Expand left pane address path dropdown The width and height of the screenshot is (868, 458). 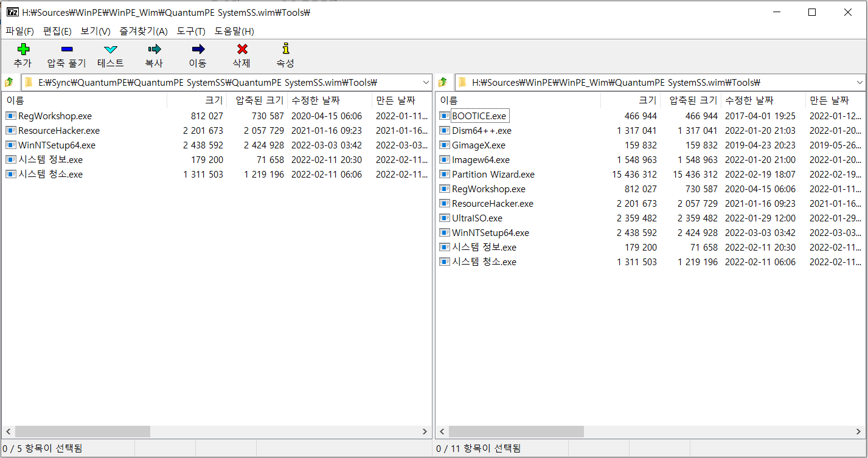426,82
